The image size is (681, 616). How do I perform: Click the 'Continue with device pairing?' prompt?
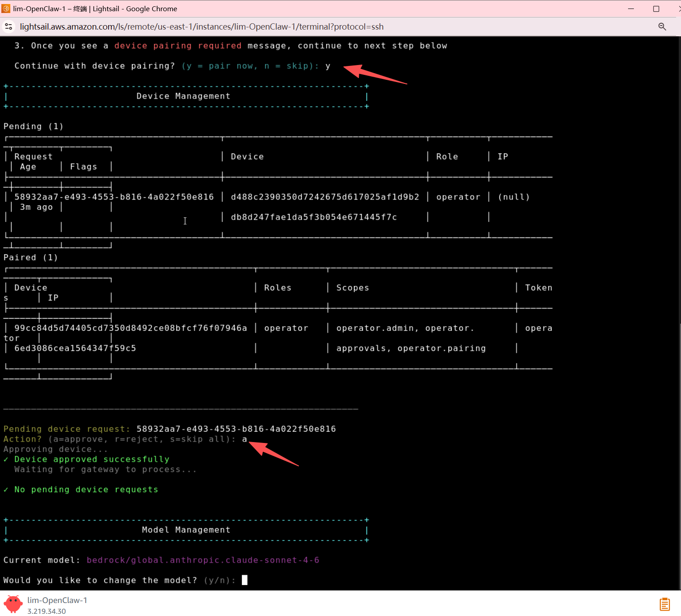[95, 66]
